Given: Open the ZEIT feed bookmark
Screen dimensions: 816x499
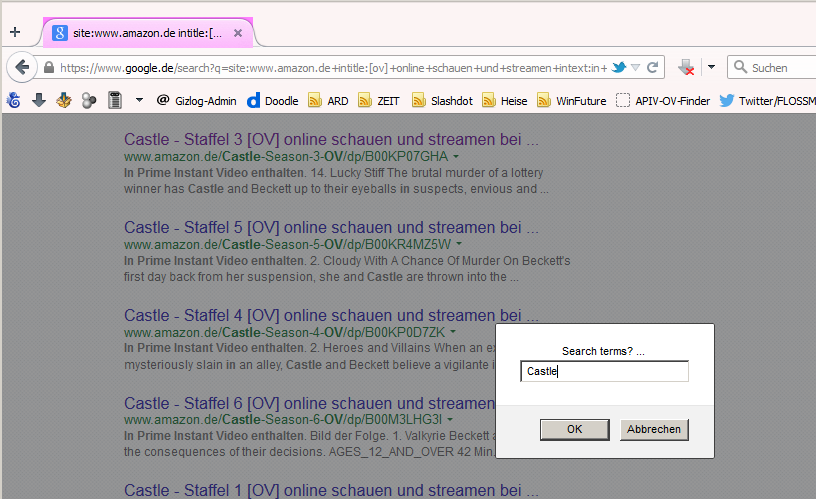Looking at the screenshot, I should click(379, 100).
